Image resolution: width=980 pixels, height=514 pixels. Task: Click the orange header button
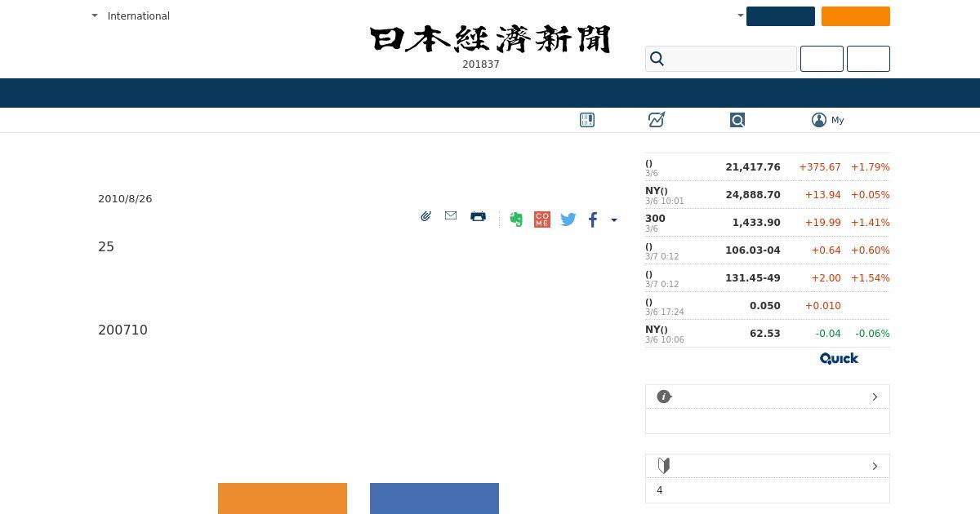pyautogui.click(x=856, y=16)
